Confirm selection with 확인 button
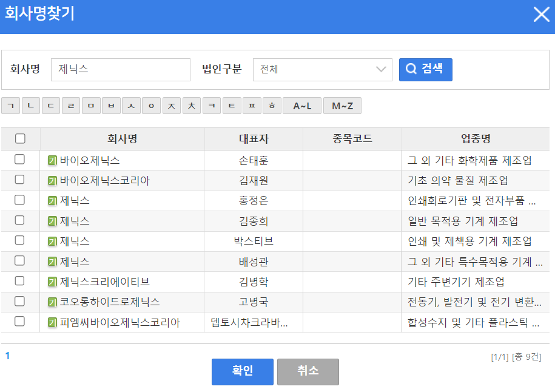 [243, 371]
